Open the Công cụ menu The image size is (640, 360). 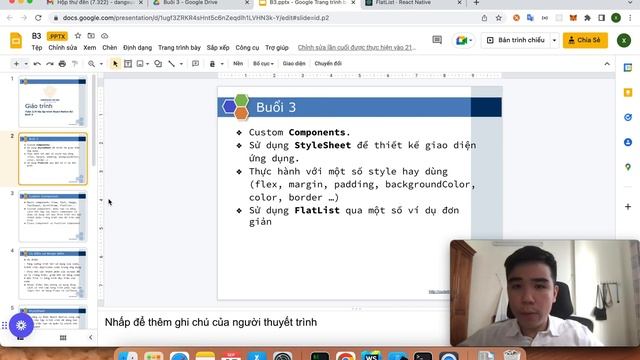coord(247,48)
